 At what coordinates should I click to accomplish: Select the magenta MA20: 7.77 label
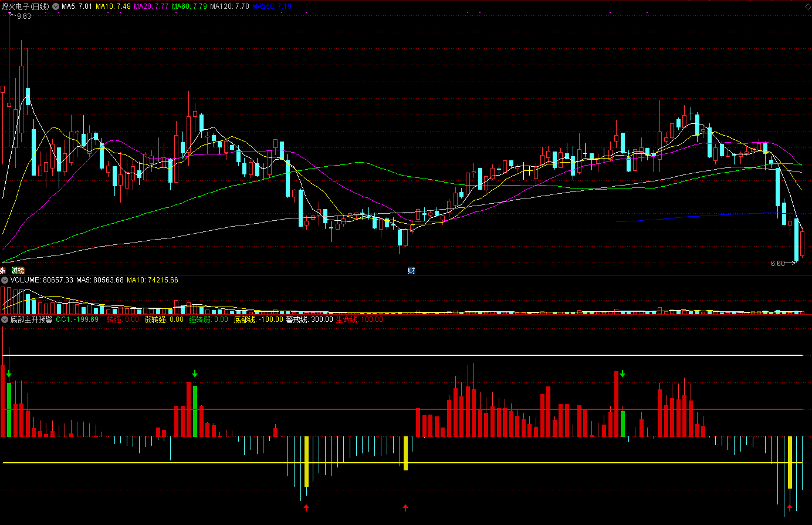click(x=151, y=6)
